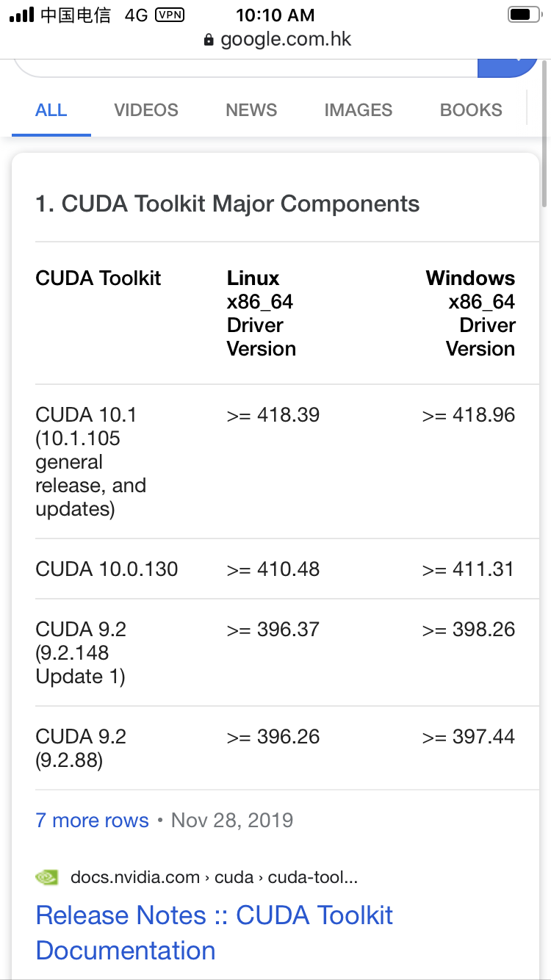Switch to the BOOKS tab
The image size is (551, 980).
(471, 109)
